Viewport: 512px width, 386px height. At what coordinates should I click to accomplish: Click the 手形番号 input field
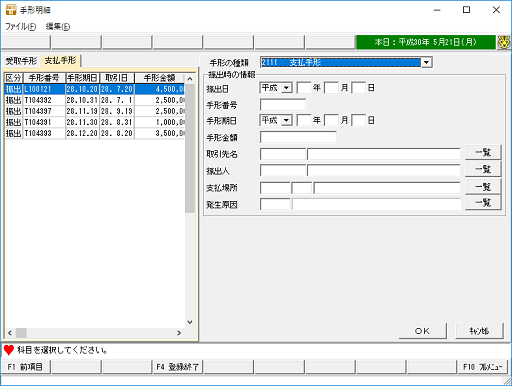click(x=283, y=105)
